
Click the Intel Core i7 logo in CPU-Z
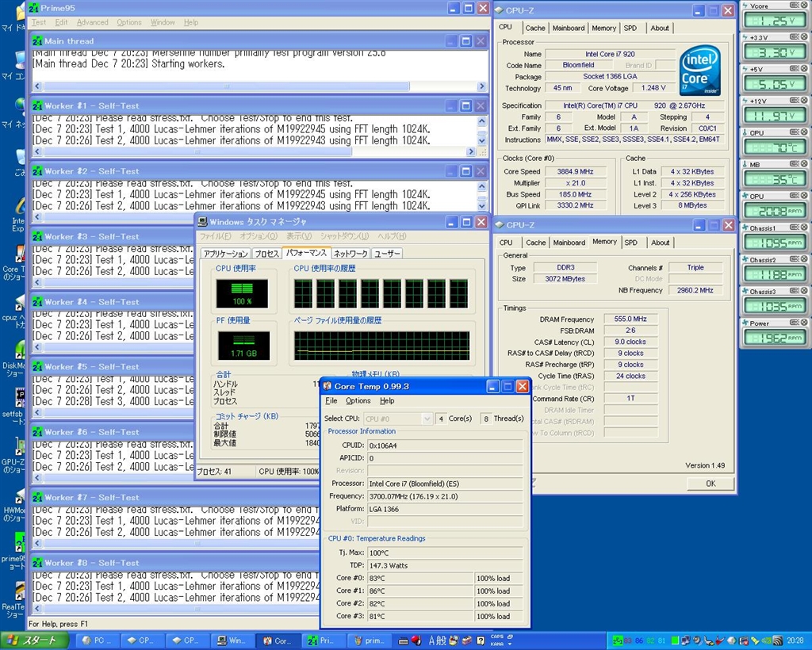699,71
